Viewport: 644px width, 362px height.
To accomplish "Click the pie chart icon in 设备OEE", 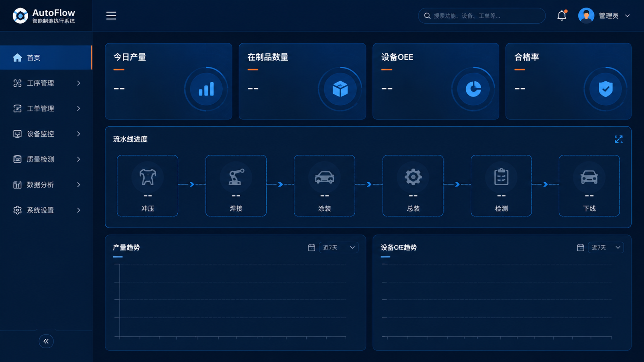I will point(473,89).
